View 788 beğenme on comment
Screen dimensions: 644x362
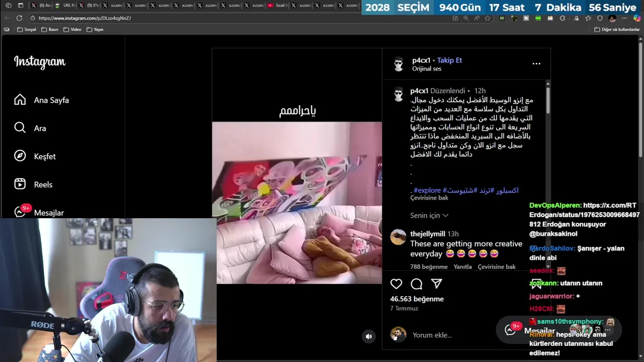coord(429,267)
